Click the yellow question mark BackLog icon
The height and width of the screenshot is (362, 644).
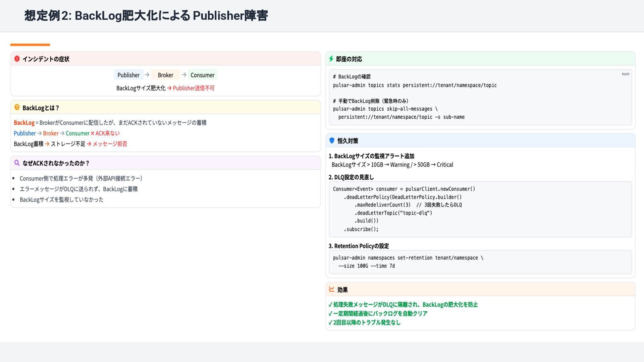(17, 108)
